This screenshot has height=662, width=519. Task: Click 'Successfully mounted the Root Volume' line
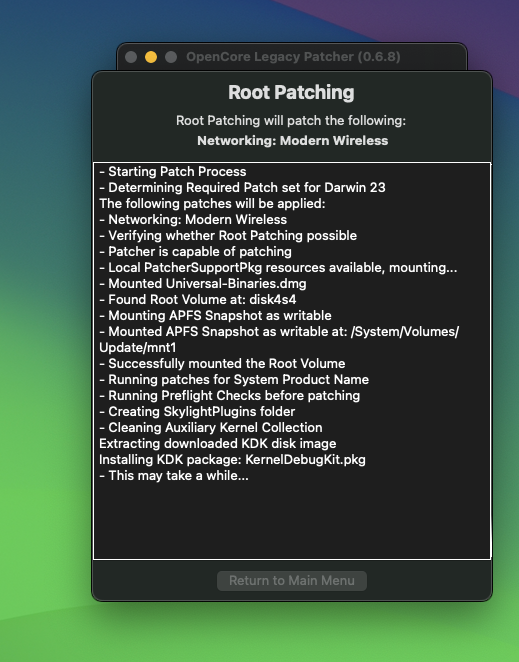pyautogui.click(x=222, y=364)
